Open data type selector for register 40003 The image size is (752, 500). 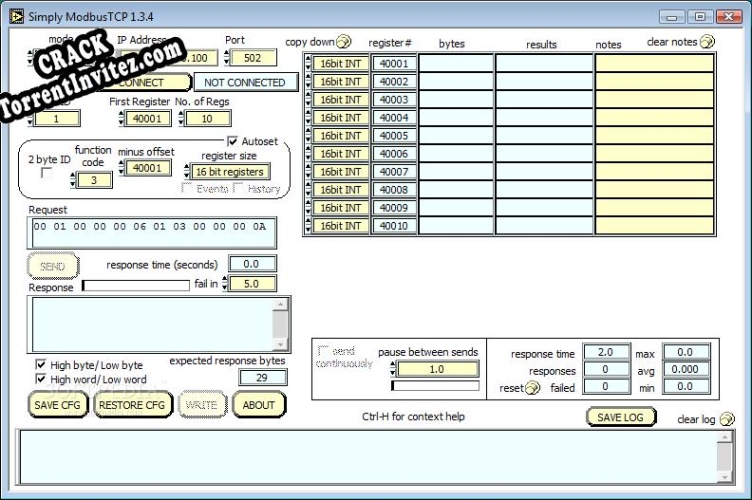pyautogui.click(x=340, y=99)
